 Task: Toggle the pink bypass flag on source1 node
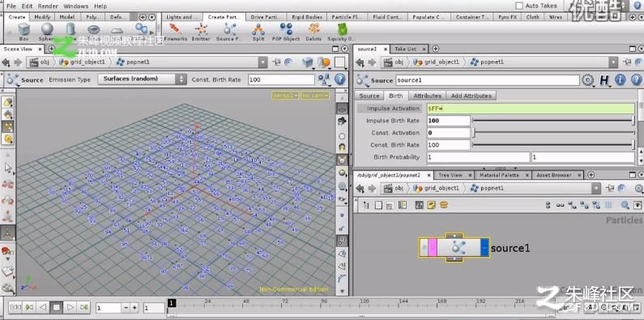click(433, 248)
